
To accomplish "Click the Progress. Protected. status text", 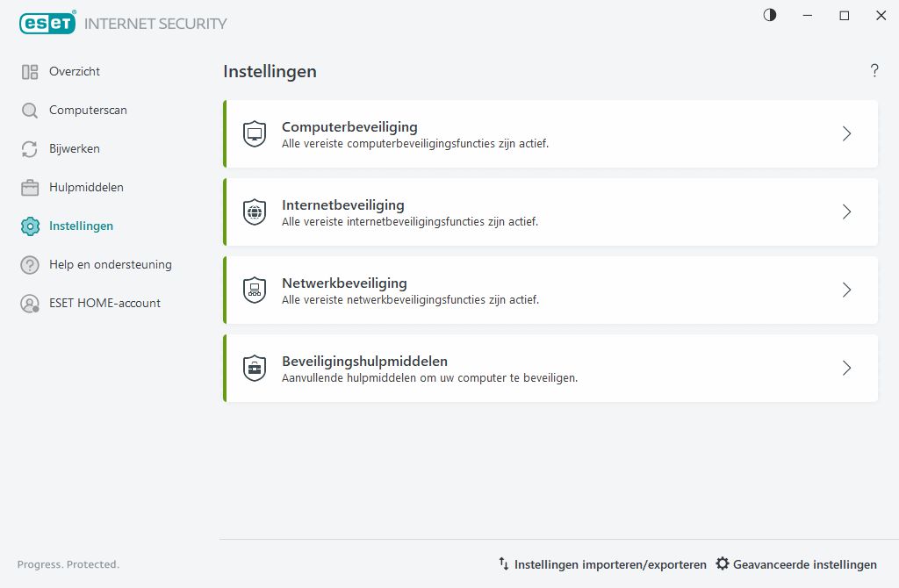I will point(68,564).
